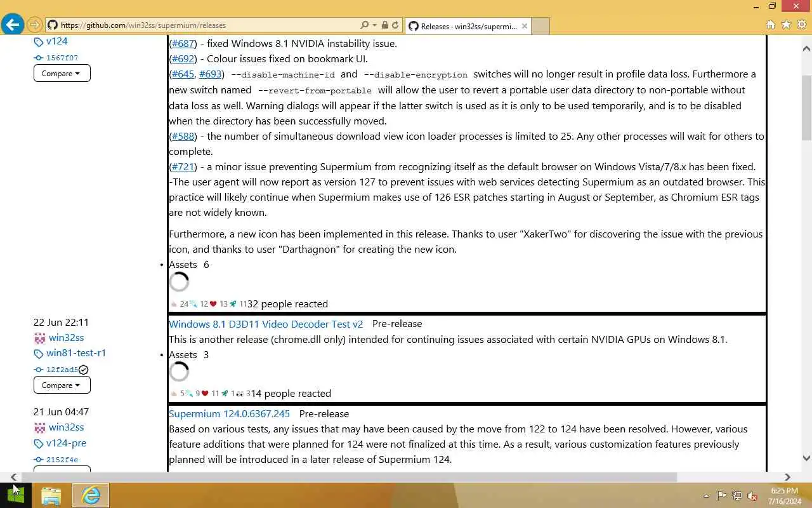Screen dimensions: 812x508
Task: Open the v124 tag link
Action: click(x=56, y=41)
